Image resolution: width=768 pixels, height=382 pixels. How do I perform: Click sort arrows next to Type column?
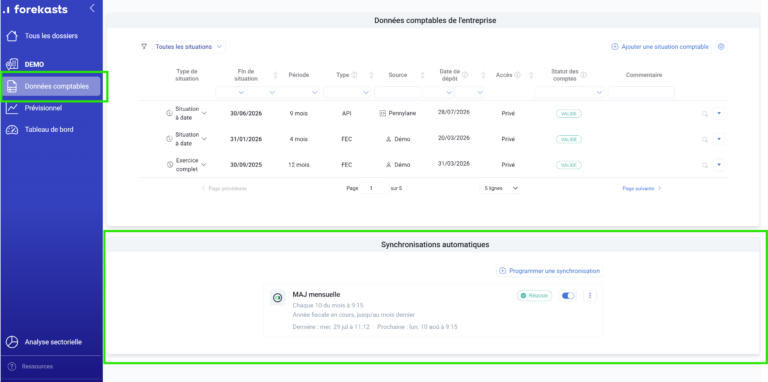(371, 75)
